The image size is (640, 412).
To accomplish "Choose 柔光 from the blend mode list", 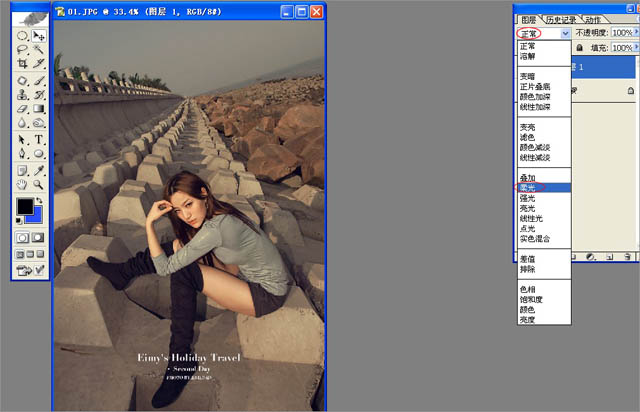I will (527, 187).
